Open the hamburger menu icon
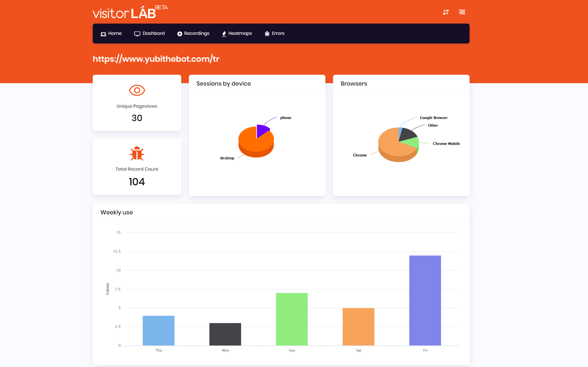 pyautogui.click(x=462, y=12)
